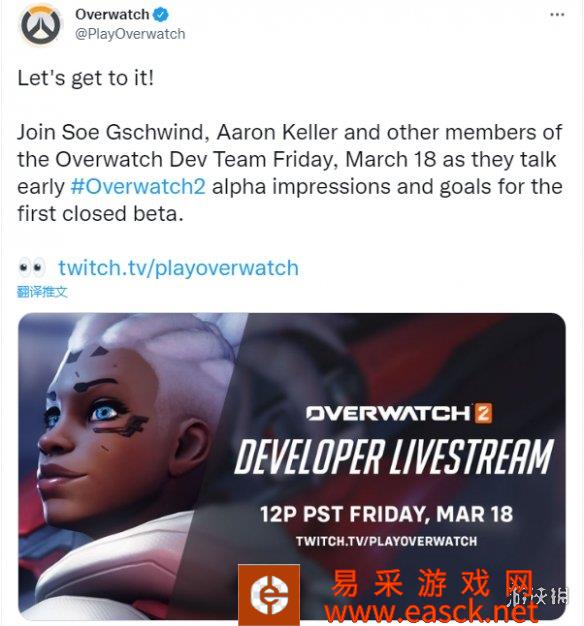
Task: Click the Overwatch 2 logo in image
Action: click(x=399, y=413)
